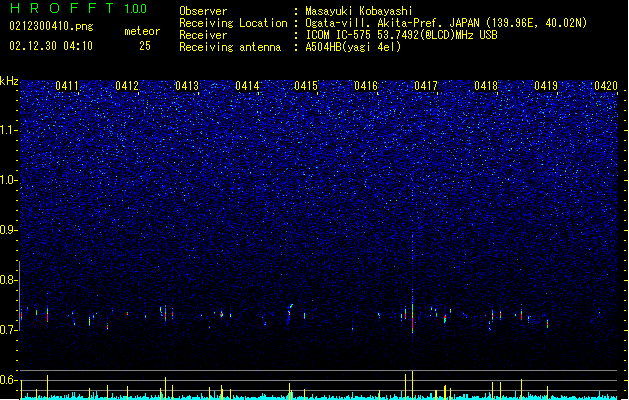The height and width of the screenshot is (400, 629).
Task: Click time marker 0417
Action: pyautogui.click(x=426, y=86)
